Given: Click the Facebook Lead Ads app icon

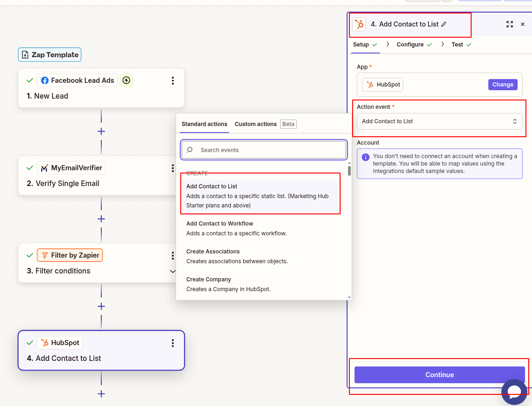Looking at the screenshot, I should 44,80.
